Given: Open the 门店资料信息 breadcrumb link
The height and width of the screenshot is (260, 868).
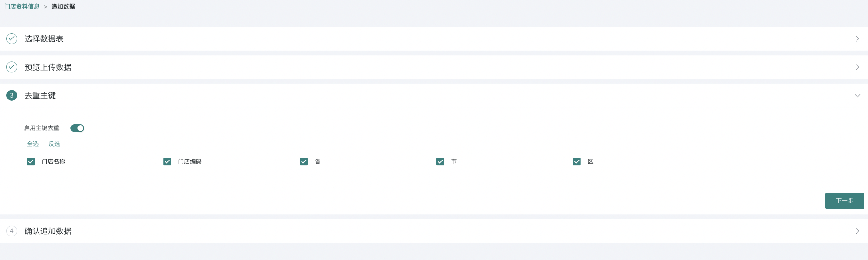Looking at the screenshot, I should click(x=22, y=6).
